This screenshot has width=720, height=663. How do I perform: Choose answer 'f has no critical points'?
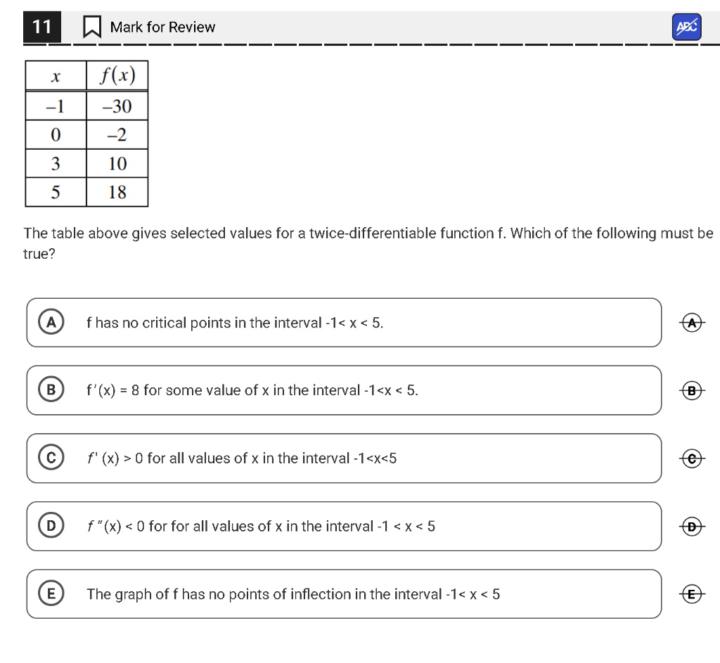pos(234,323)
